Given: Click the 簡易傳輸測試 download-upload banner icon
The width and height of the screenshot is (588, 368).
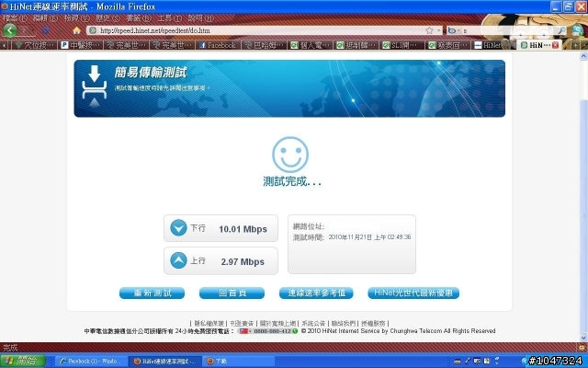Looking at the screenshot, I should pos(94,86).
